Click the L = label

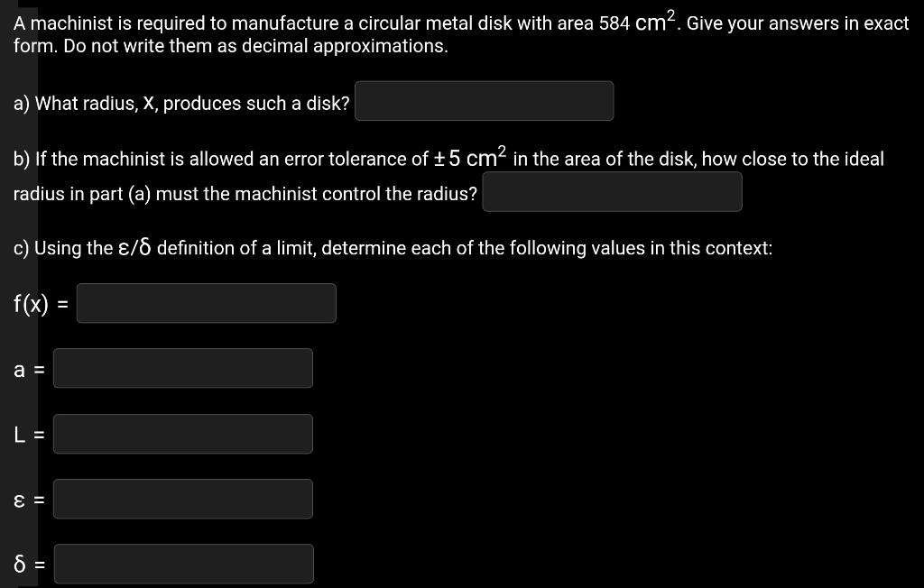27,434
